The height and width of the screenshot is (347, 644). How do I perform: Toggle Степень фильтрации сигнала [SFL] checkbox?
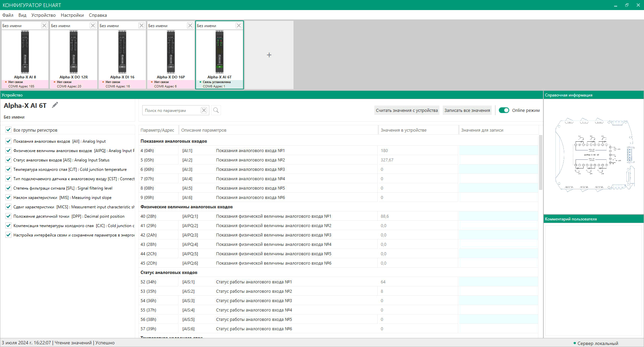[8, 188]
